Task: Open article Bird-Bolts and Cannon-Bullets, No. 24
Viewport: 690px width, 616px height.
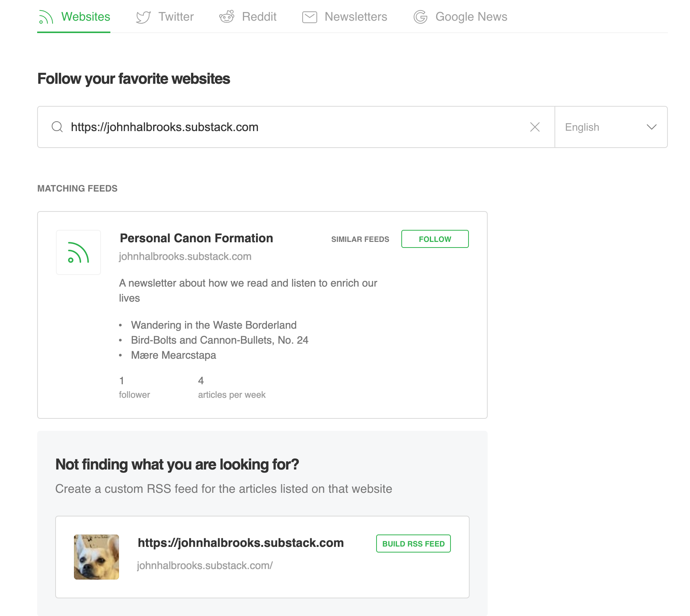Action: click(x=220, y=340)
